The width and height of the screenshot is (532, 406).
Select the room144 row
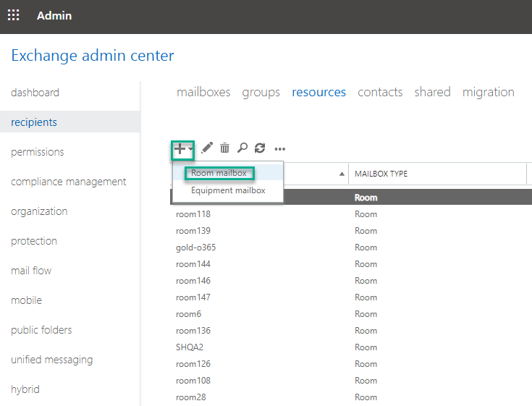tap(351, 264)
